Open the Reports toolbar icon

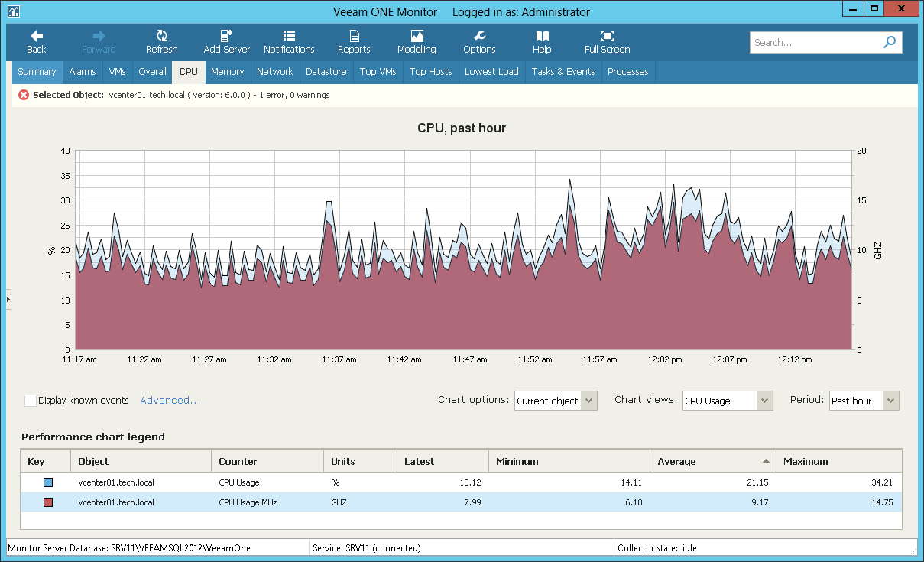354,36
